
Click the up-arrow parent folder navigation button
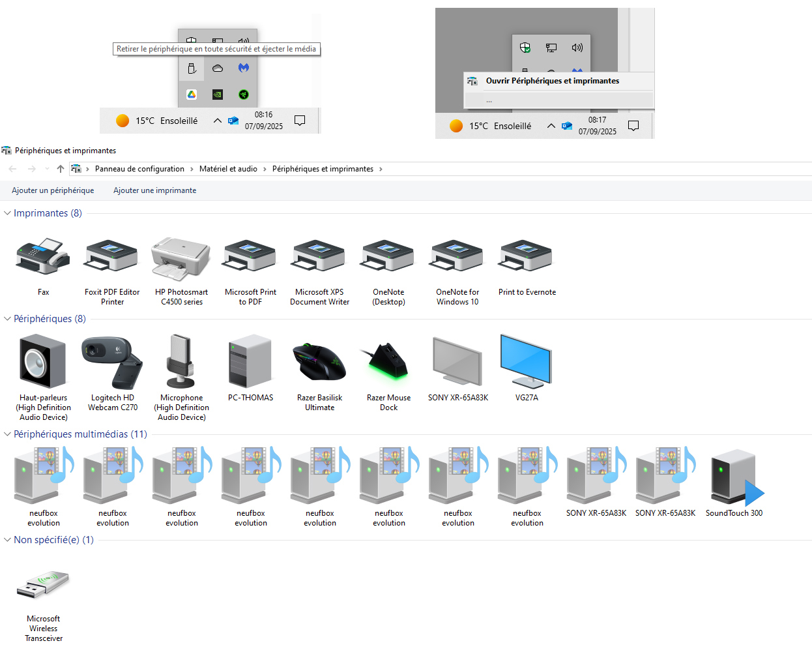(61, 169)
